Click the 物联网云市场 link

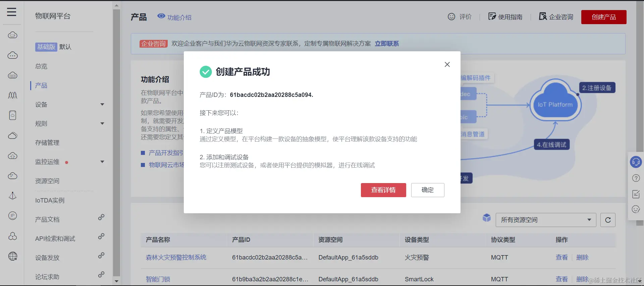(166, 165)
